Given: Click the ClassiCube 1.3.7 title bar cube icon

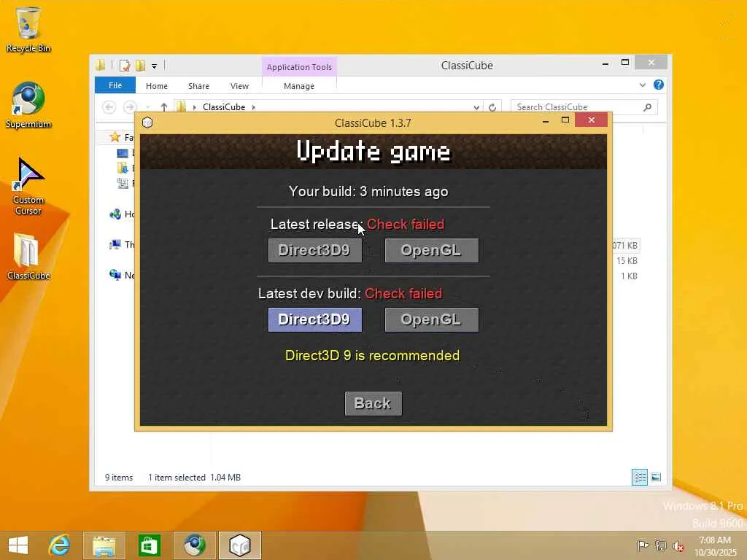Looking at the screenshot, I should coord(147,122).
